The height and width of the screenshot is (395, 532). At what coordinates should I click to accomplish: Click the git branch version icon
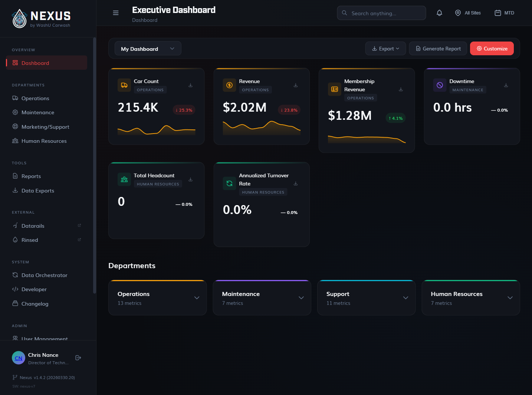tap(15, 378)
